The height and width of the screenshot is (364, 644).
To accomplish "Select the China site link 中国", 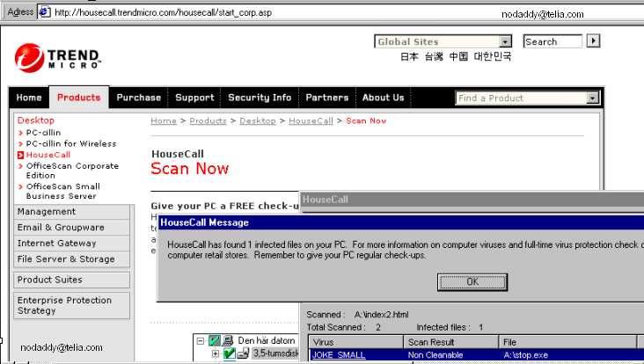I will point(458,56).
